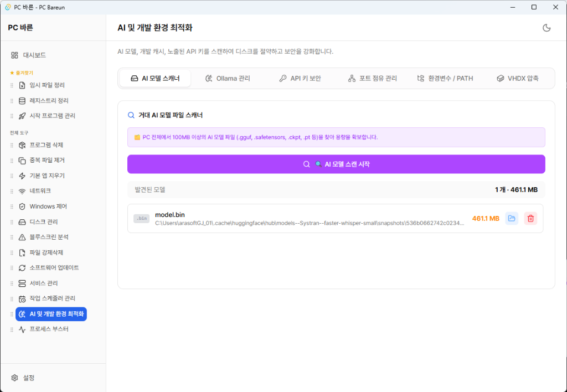
Task: Open 설정 gear icon
Action: point(14,378)
